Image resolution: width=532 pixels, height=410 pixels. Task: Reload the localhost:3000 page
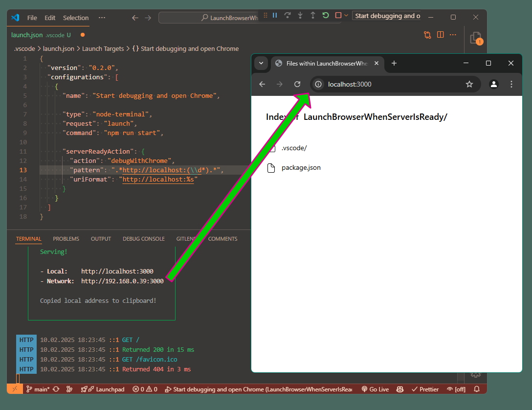coord(297,84)
